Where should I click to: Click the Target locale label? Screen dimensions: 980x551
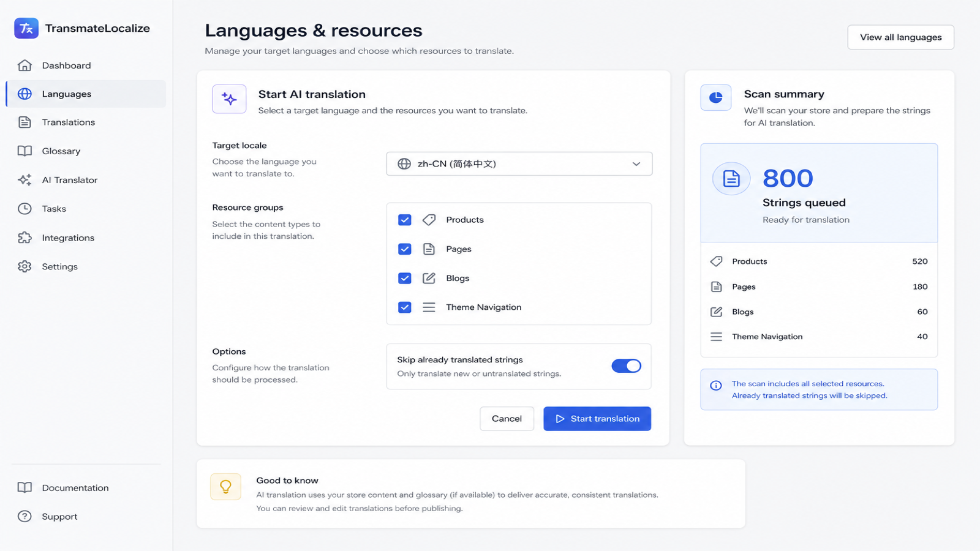[239, 146]
